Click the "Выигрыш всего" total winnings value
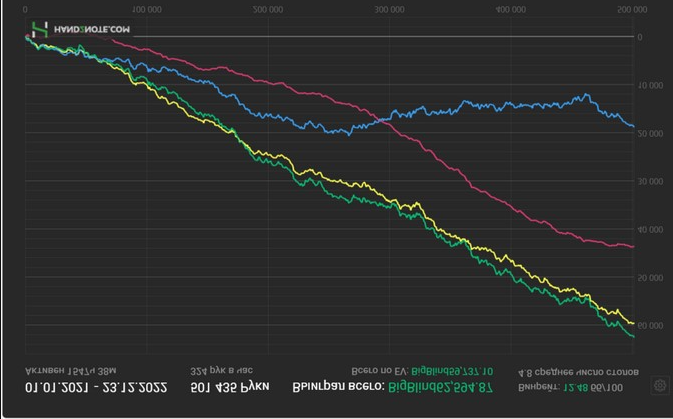The width and height of the screenshot is (673, 419). [440, 387]
